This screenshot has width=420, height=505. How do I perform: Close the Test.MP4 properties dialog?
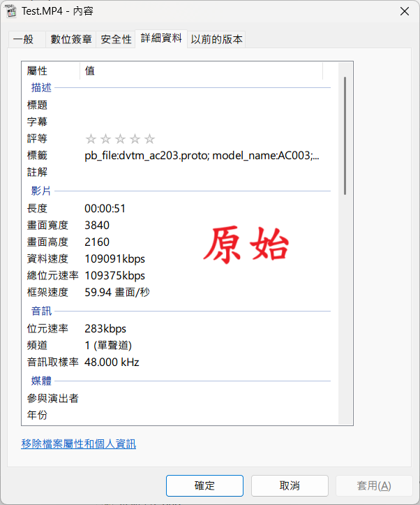(404, 11)
